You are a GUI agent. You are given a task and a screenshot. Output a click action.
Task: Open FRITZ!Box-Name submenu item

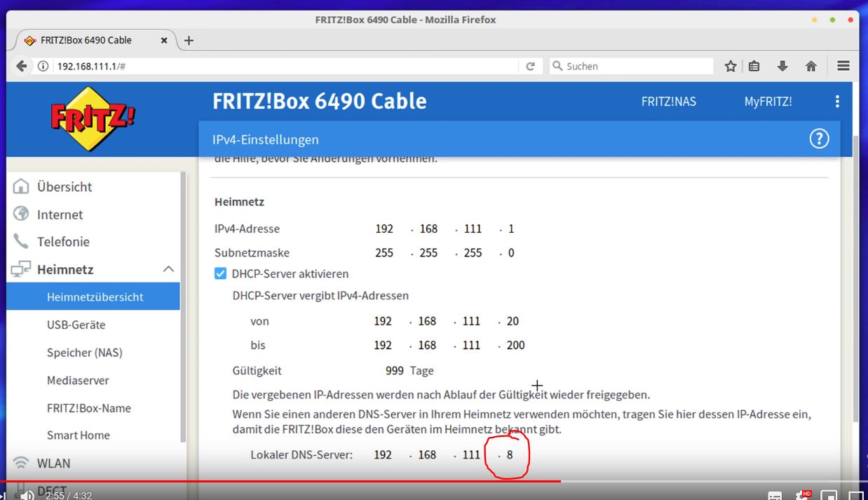click(89, 408)
